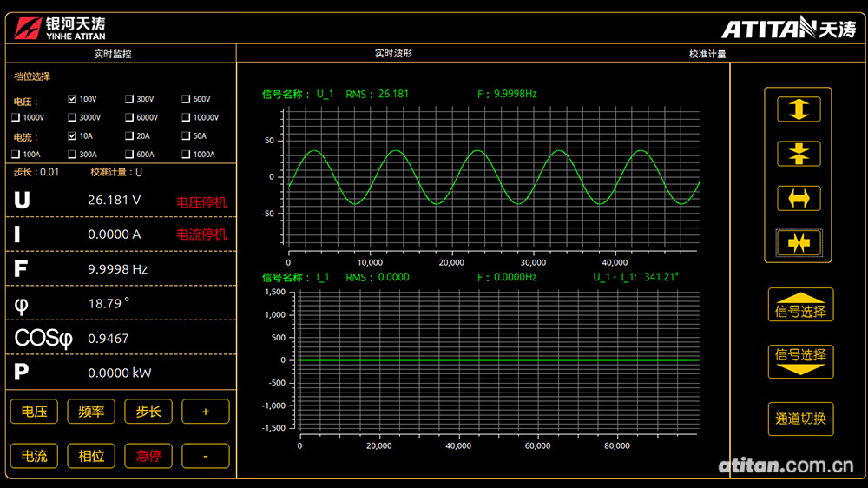Click the 通道切换 channel switch button
The image size is (868, 488).
click(x=799, y=419)
